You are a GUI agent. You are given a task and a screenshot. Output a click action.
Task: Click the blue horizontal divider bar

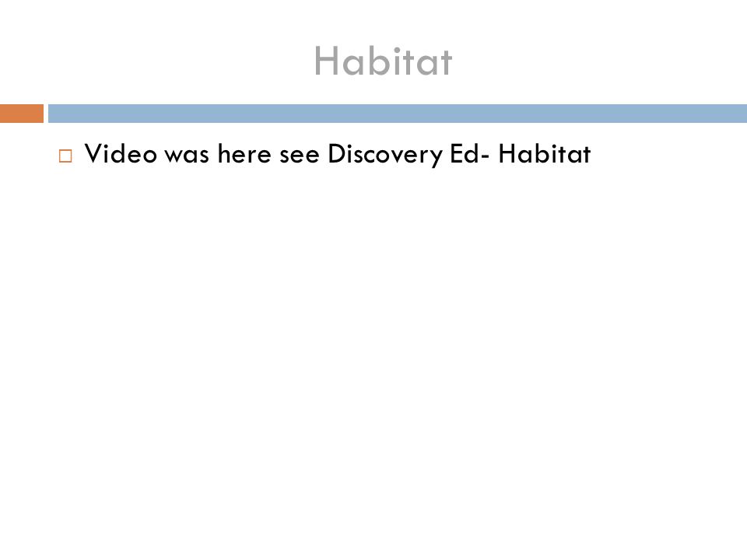tap(398, 114)
